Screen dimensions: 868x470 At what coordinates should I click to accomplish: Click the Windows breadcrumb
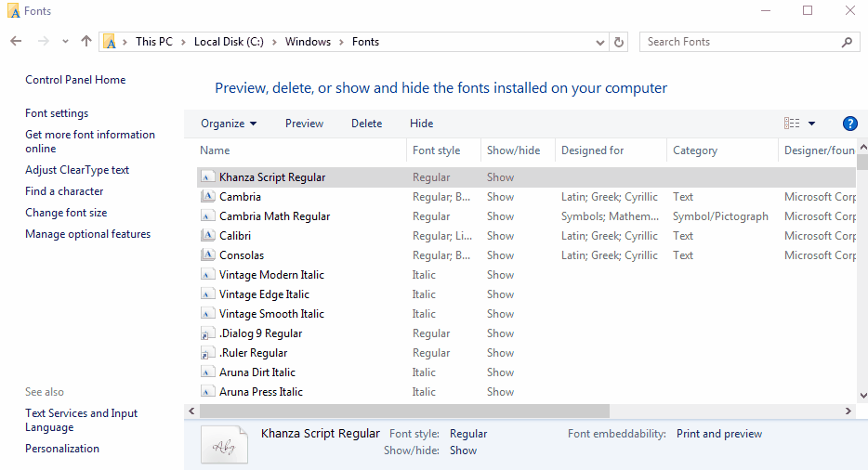308,42
